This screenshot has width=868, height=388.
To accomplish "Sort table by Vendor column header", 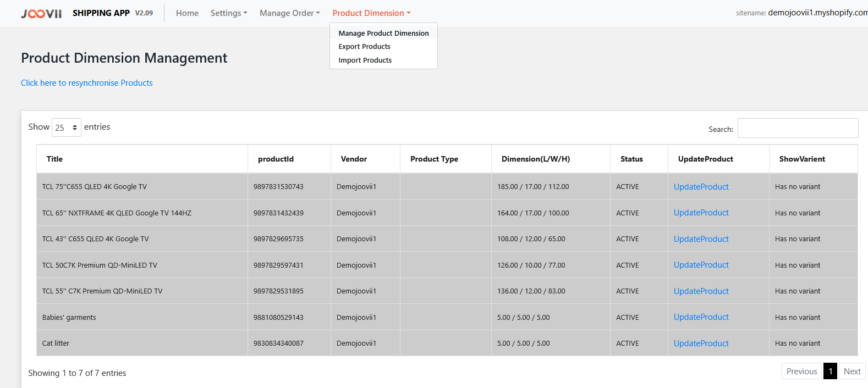I will coord(365,159).
